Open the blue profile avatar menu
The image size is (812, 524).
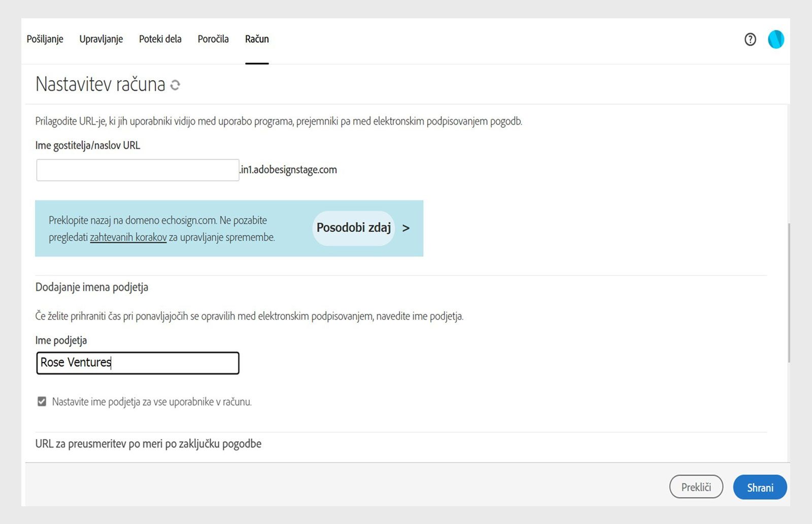click(775, 40)
